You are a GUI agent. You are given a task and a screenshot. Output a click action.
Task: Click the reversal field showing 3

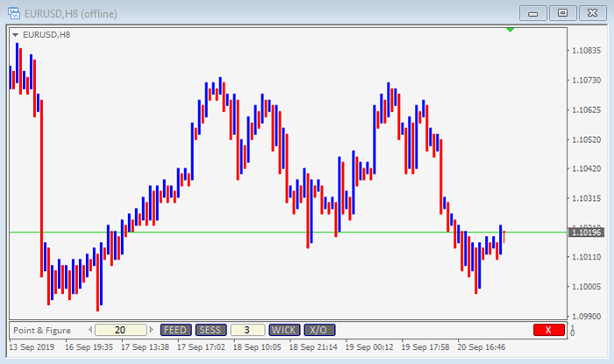coord(247,330)
